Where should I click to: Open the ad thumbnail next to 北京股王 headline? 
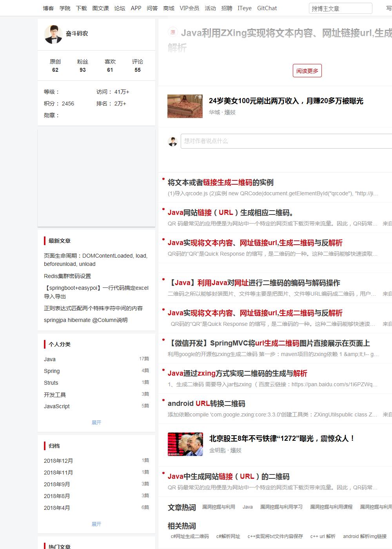(185, 444)
